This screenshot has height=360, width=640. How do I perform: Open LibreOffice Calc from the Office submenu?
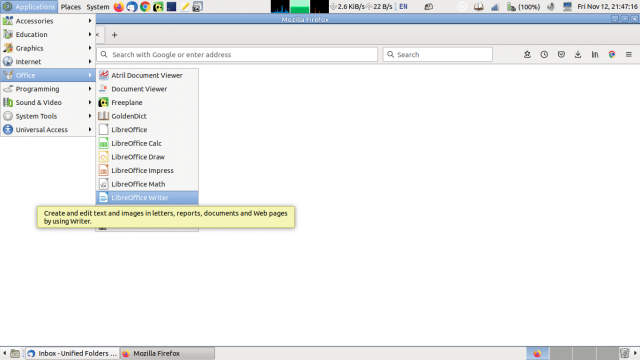click(x=147, y=143)
